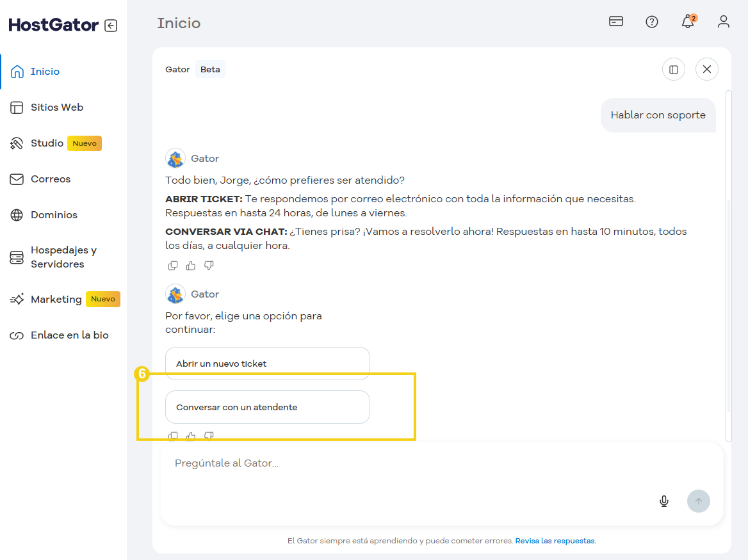The height and width of the screenshot is (560, 748).
Task: Collapse the HostGator sidebar
Action: click(111, 26)
